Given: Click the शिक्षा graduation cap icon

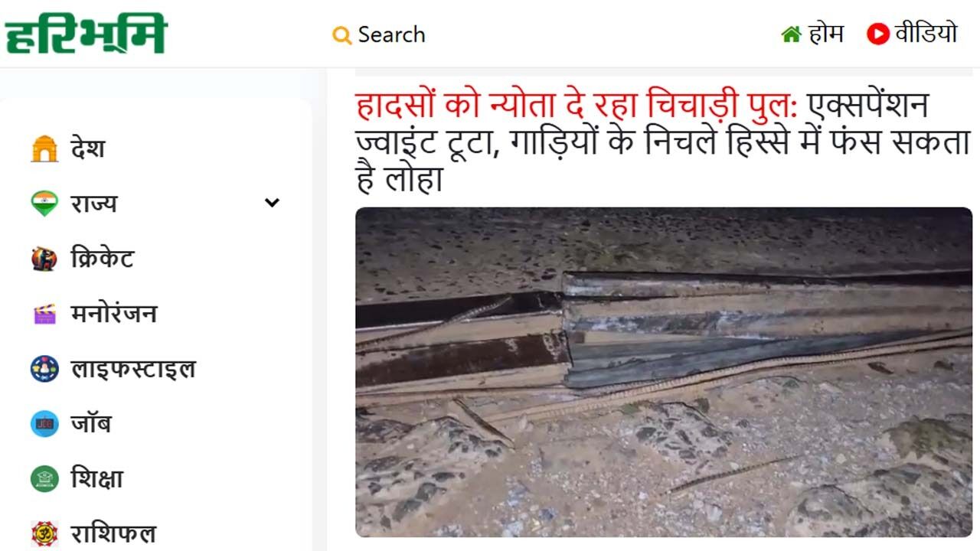Looking at the screenshot, I should coord(44,479).
